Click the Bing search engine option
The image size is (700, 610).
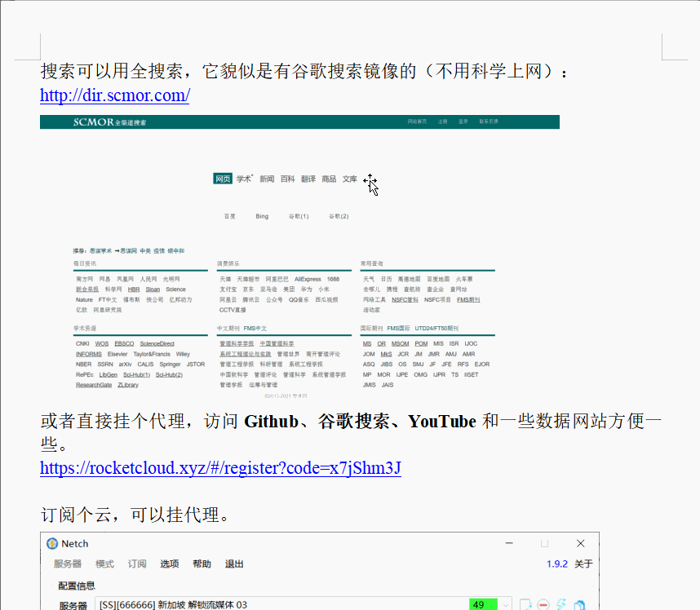262,216
